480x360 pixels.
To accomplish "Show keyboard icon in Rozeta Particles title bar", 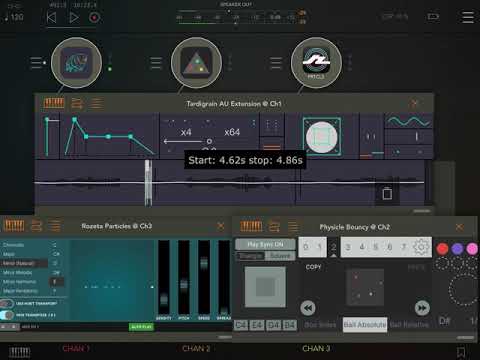I will [x=14, y=226].
